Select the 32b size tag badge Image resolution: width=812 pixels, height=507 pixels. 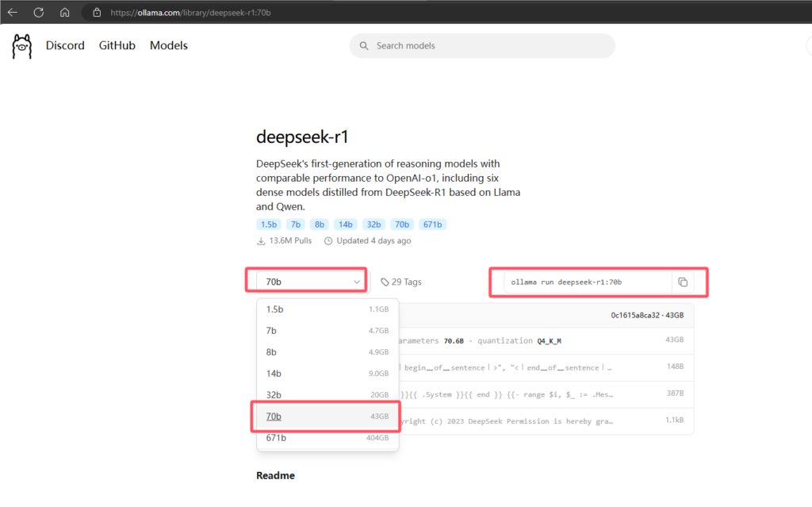click(374, 225)
